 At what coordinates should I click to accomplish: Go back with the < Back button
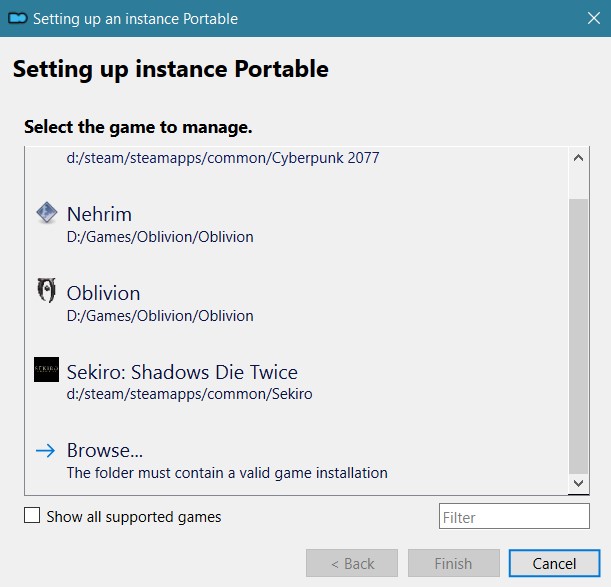tap(351, 563)
